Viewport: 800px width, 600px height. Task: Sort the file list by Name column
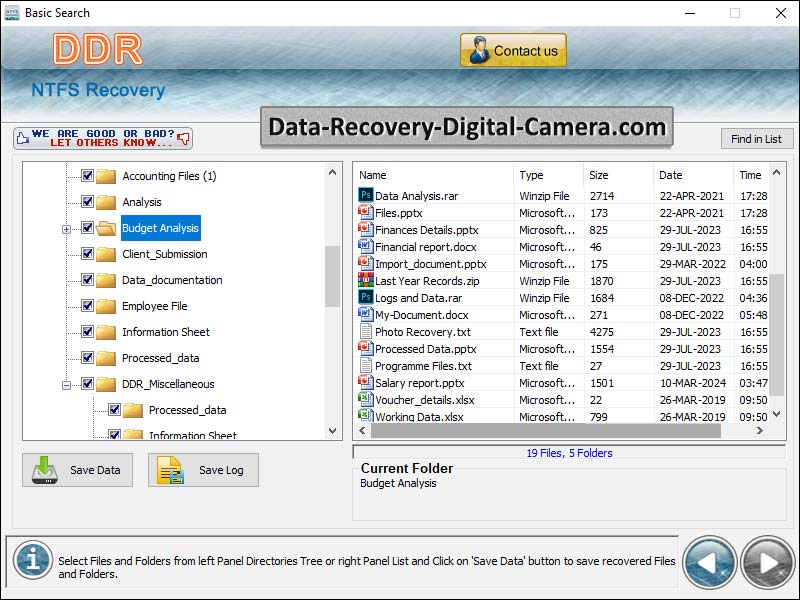click(432, 175)
